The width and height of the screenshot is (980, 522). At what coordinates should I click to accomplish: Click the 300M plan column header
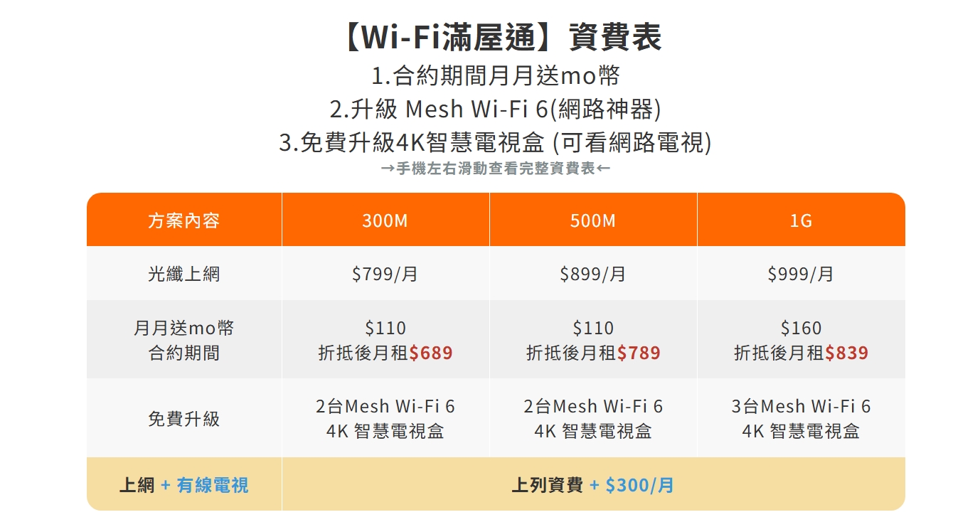coord(385,220)
